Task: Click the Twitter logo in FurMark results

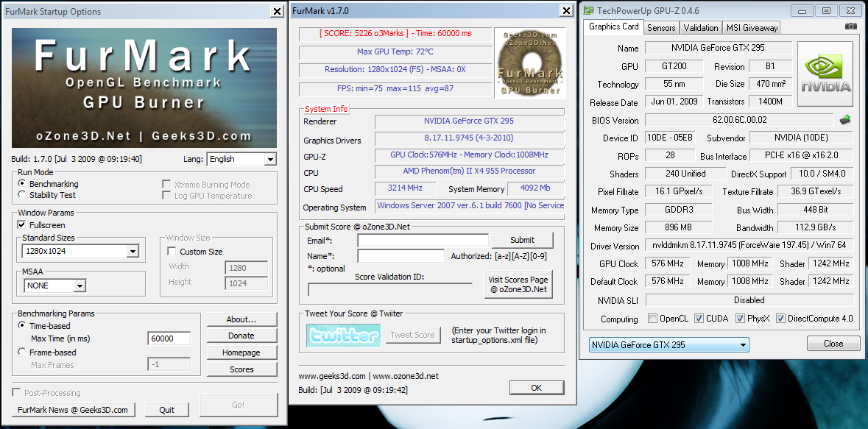Action: coord(343,335)
